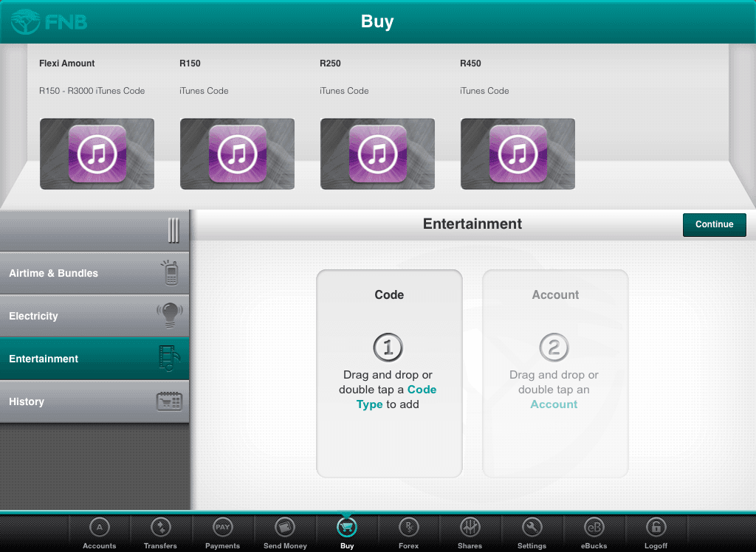Image resolution: width=756 pixels, height=552 pixels.
Task: Open the eBucks icon
Action: pyautogui.click(x=594, y=528)
